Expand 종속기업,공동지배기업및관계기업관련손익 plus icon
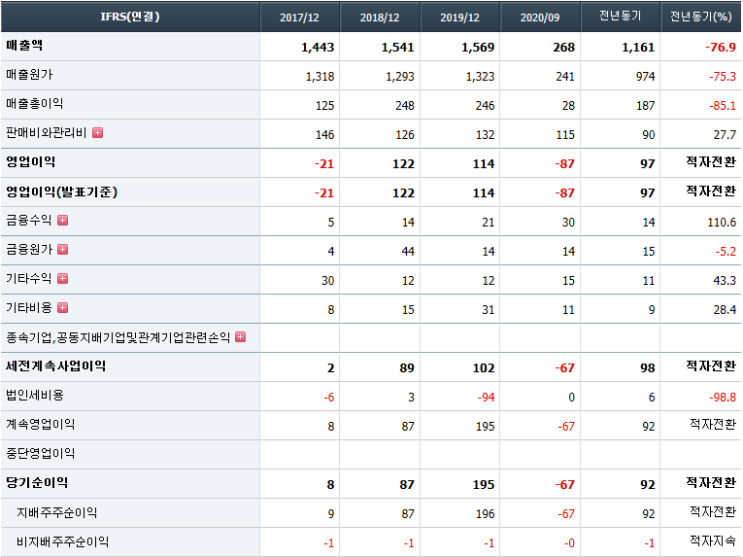 click(x=241, y=337)
